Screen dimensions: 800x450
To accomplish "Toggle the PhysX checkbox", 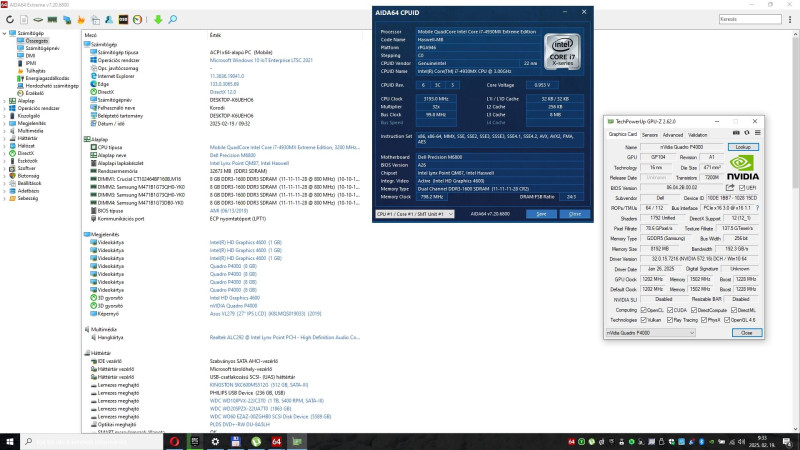I will point(704,320).
